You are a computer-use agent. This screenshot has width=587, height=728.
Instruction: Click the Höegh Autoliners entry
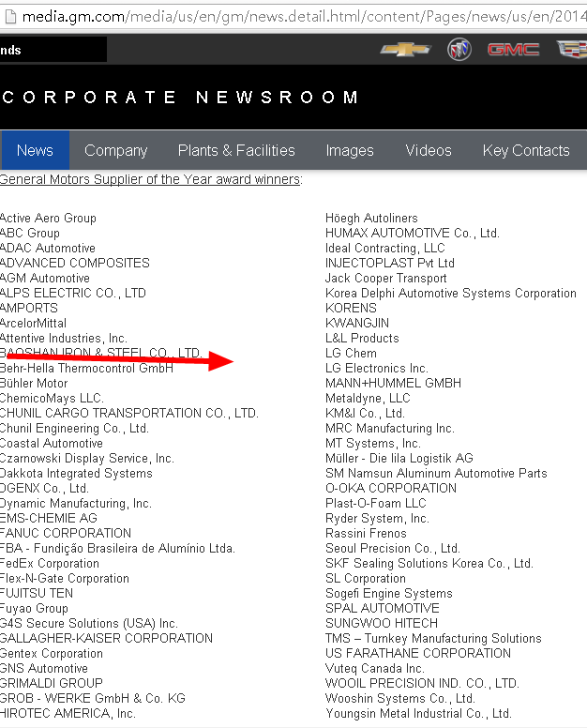[x=371, y=218]
